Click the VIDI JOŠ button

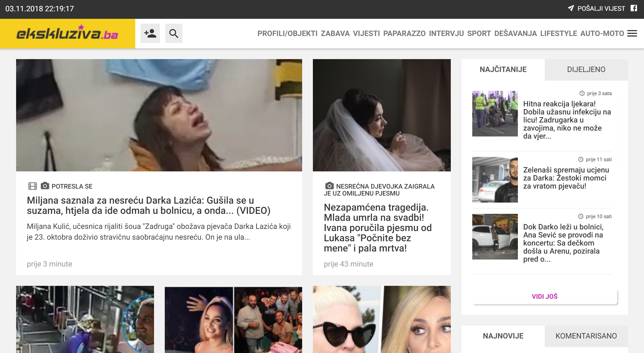click(545, 296)
